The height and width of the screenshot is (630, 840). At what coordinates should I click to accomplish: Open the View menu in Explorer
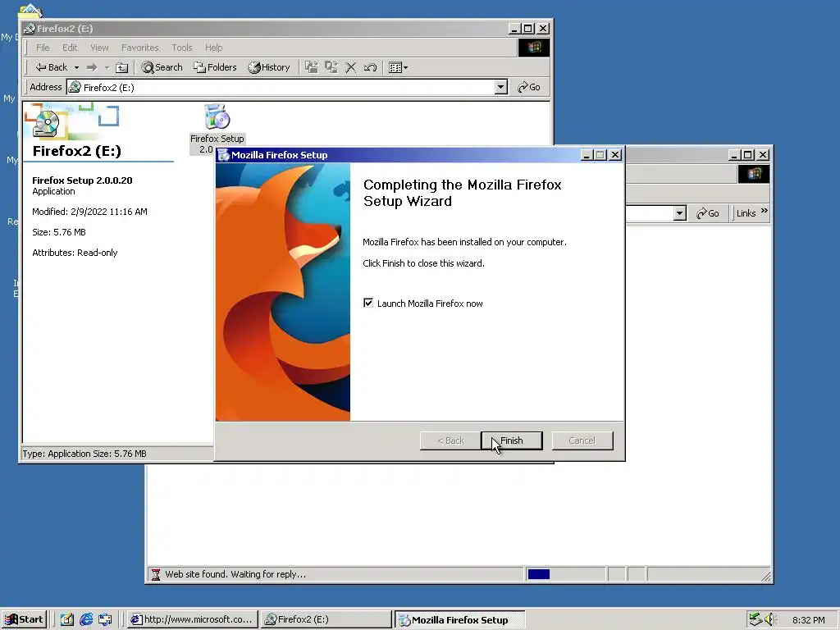click(x=99, y=48)
